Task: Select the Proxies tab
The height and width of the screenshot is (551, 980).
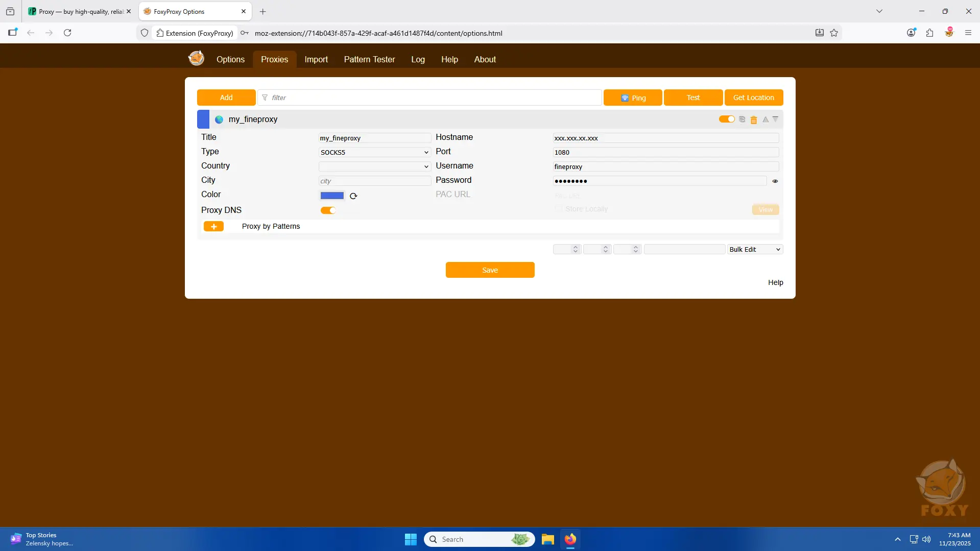Action: coord(274,59)
